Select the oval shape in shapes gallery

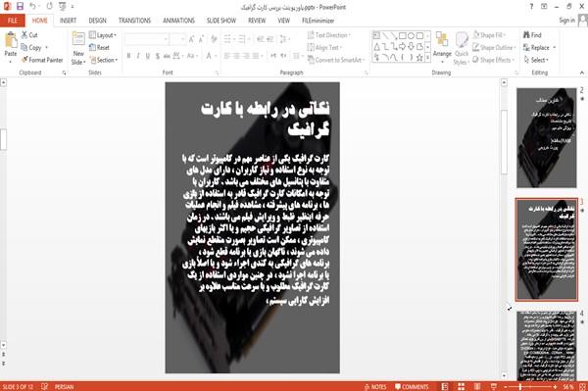pos(411,36)
